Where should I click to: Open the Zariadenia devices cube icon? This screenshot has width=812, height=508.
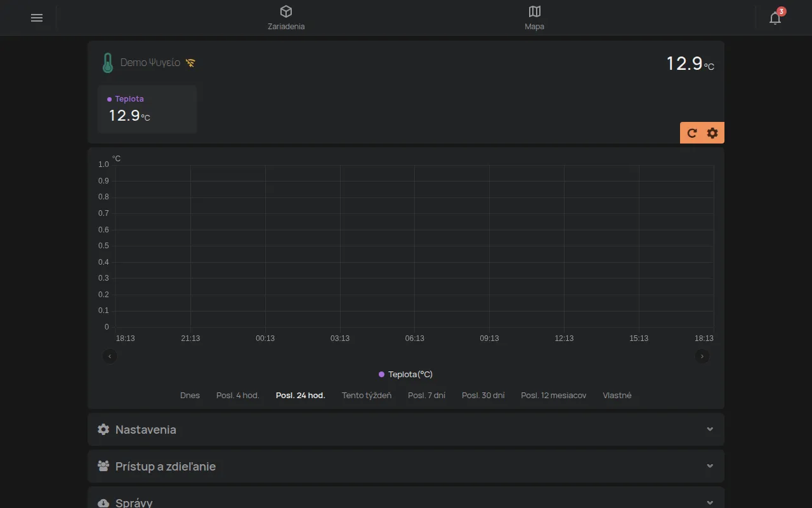(286, 11)
